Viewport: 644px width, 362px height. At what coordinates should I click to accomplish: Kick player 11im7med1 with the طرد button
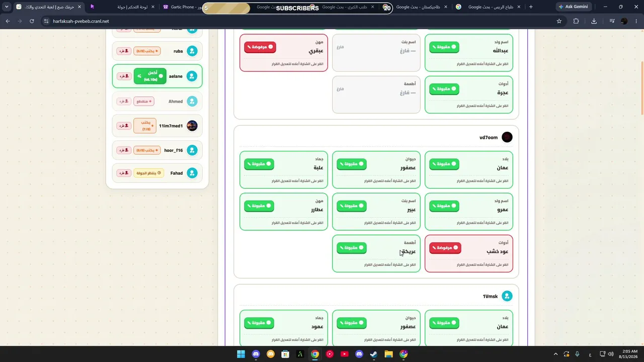[123, 126]
